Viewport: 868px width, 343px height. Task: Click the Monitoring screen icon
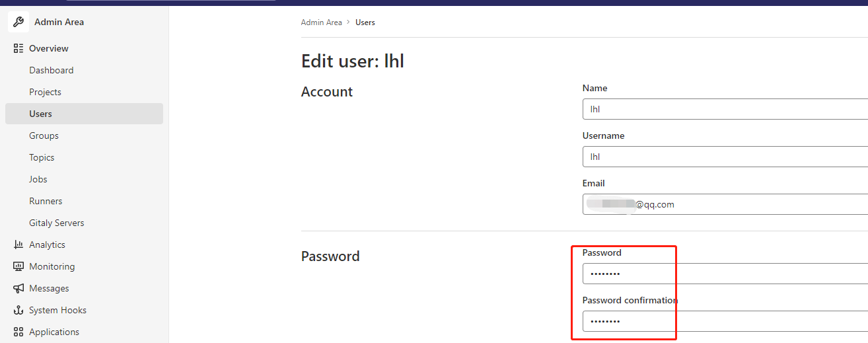click(18, 266)
